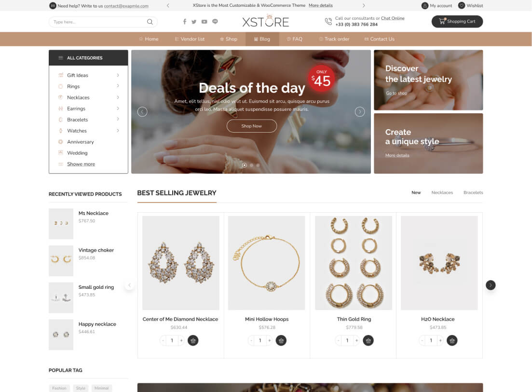
Task: Add Mini Hollow Hoops to basket
Action: [281, 340]
